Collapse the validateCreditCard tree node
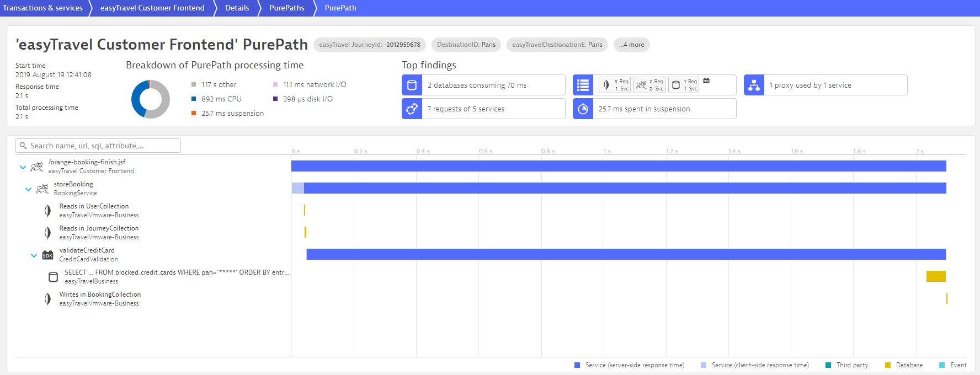The height and width of the screenshot is (375, 980). (34, 255)
